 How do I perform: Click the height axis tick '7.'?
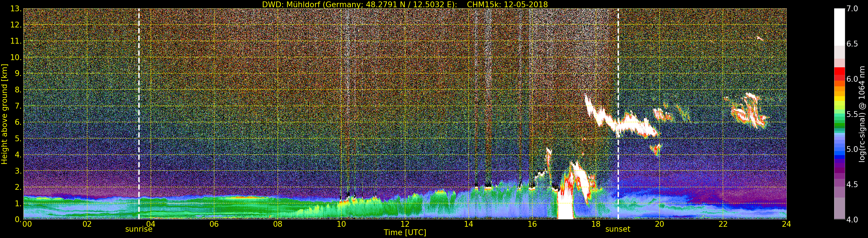pos(18,106)
